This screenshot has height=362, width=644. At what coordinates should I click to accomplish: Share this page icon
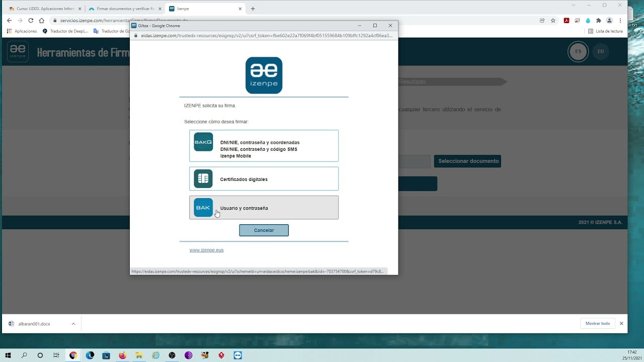click(x=542, y=21)
